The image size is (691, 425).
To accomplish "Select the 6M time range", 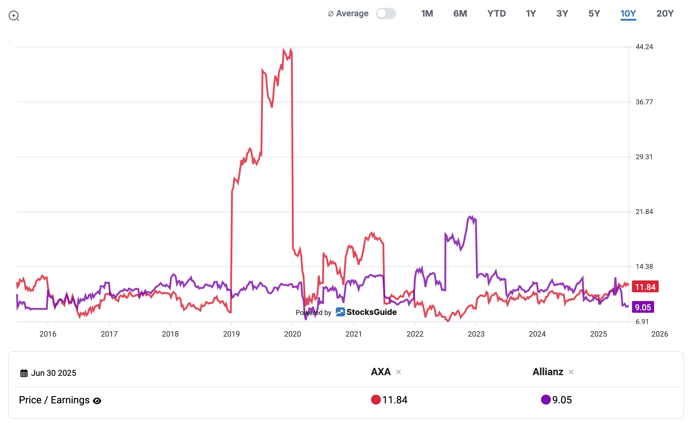I will tap(460, 14).
